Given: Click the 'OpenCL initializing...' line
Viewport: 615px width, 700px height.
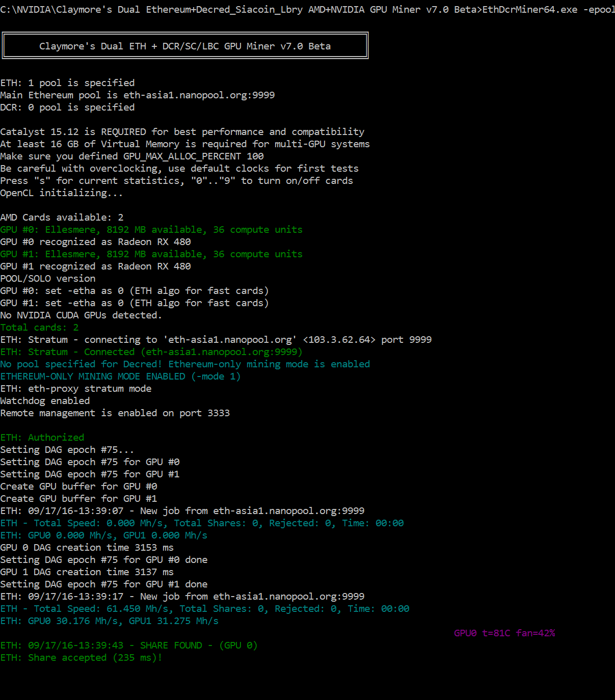Looking at the screenshot, I should (x=62, y=193).
